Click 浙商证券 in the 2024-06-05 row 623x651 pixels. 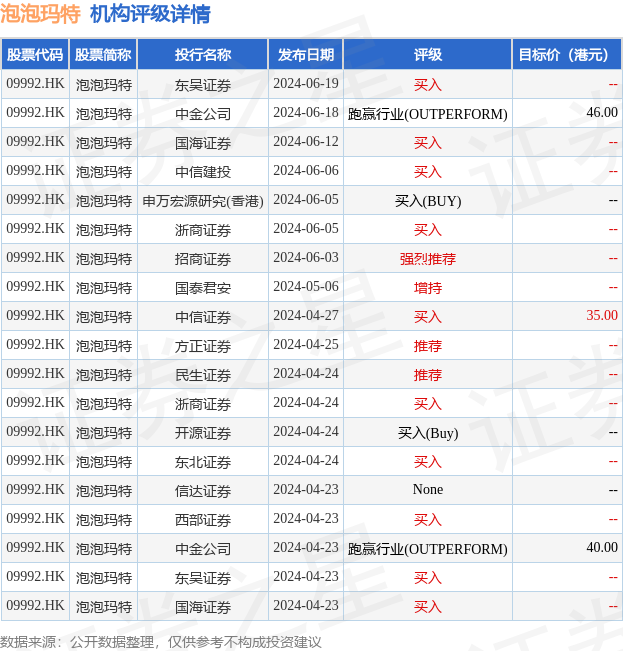click(203, 230)
